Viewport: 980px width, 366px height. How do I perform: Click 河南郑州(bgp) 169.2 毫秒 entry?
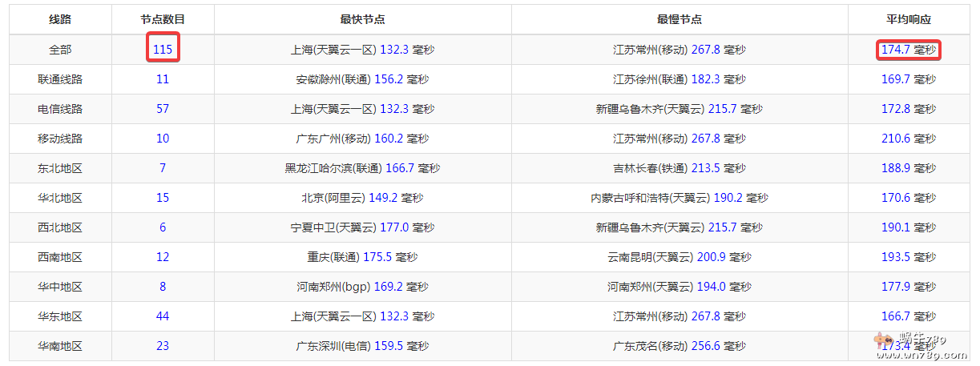(x=362, y=287)
